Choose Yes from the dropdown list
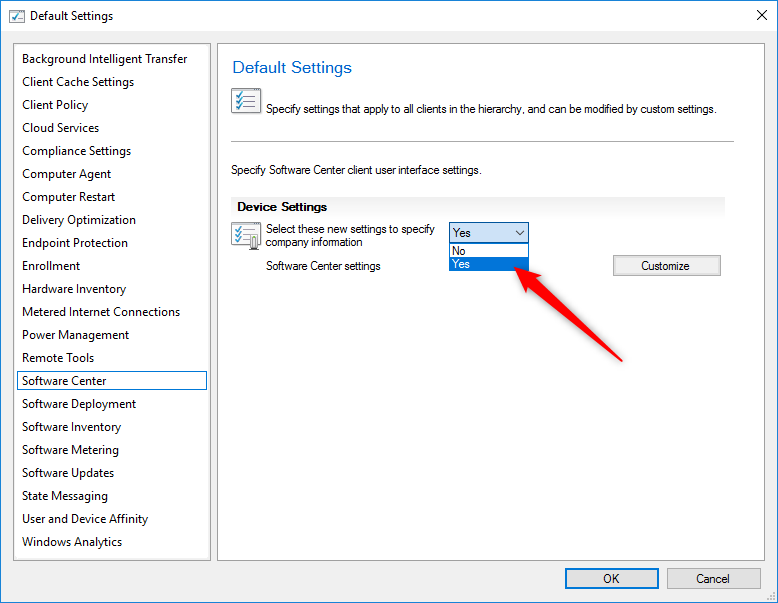This screenshot has height=603, width=778. point(488,264)
